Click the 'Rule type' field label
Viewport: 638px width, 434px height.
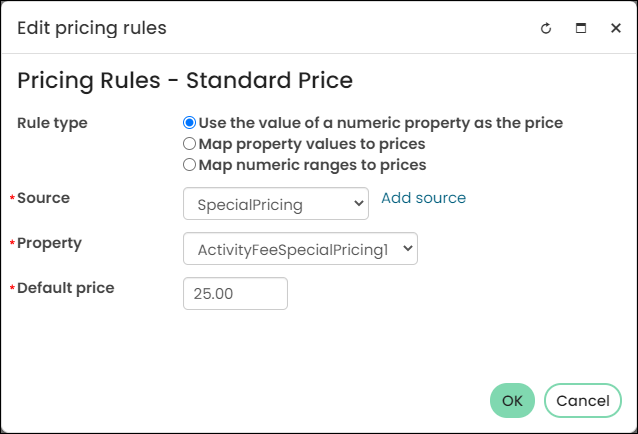52,123
